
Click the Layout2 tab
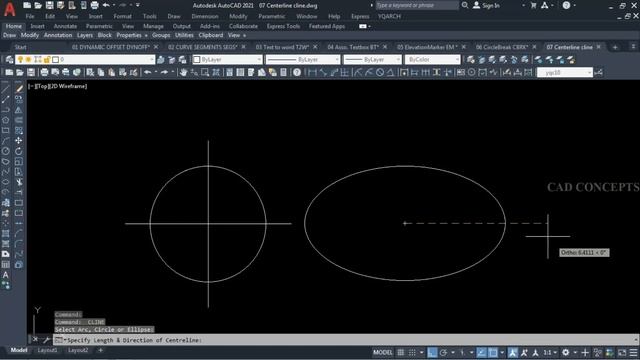[78, 350]
